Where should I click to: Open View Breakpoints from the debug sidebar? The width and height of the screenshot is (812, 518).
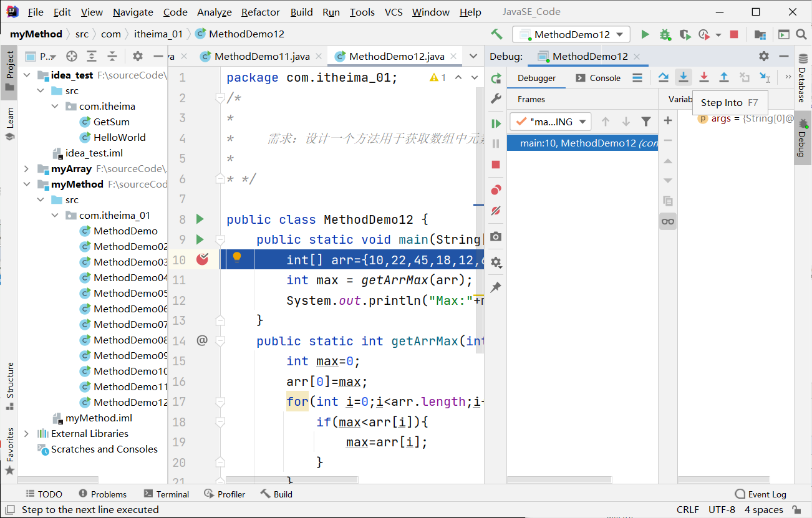pyautogui.click(x=496, y=190)
